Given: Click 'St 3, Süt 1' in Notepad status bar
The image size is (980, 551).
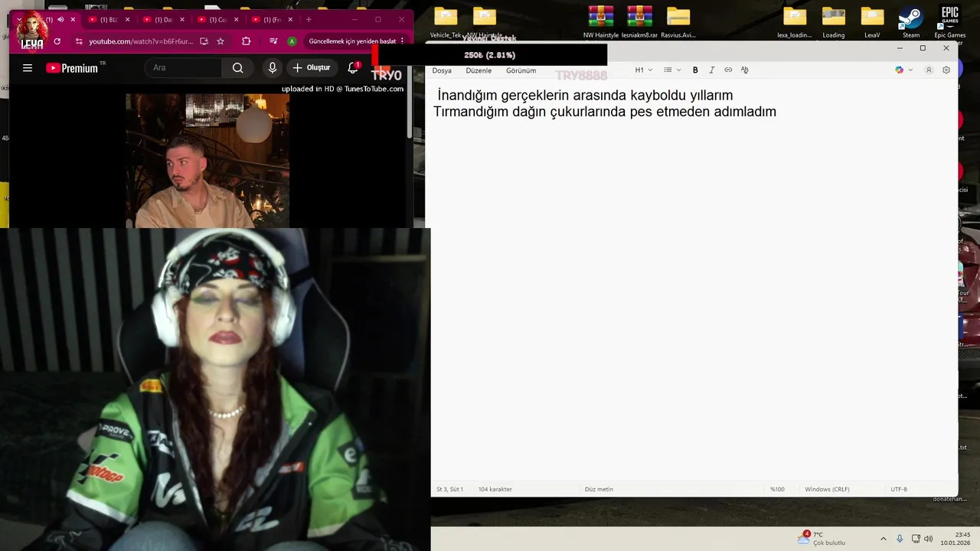Looking at the screenshot, I should pos(449,489).
